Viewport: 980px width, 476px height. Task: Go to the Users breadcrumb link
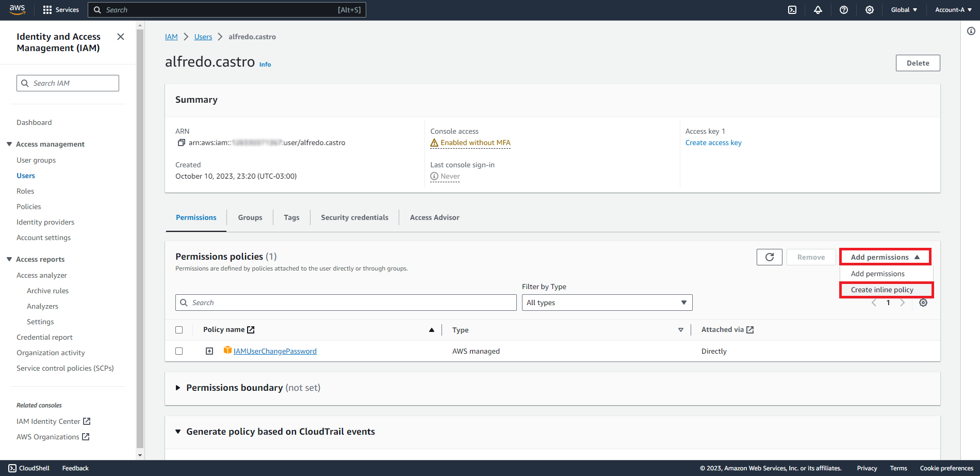pos(203,37)
